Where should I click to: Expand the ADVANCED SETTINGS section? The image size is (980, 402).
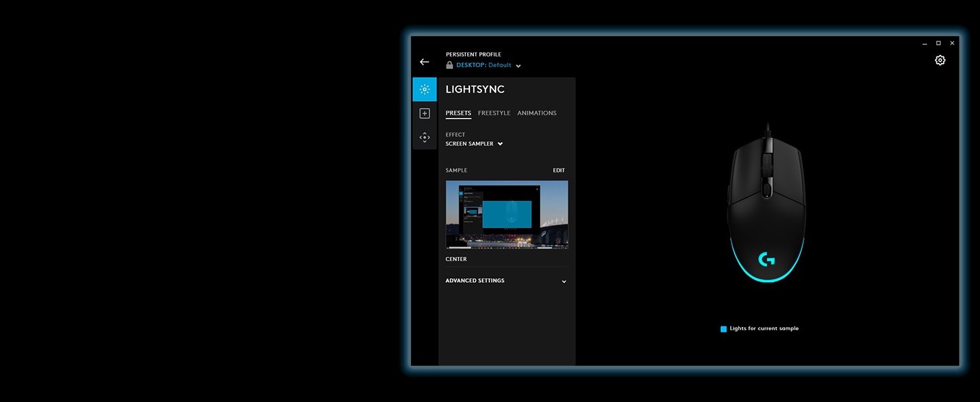506,281
